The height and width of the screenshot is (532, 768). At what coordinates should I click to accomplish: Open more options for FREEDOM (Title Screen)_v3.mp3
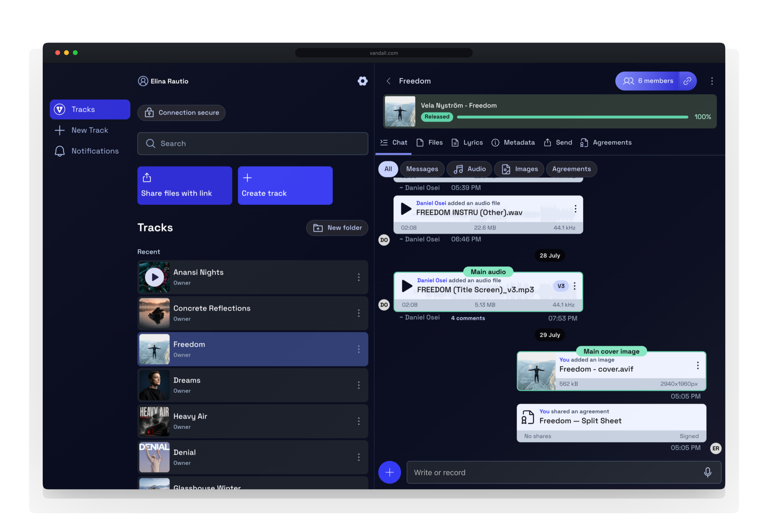click(x=574, y=286)
